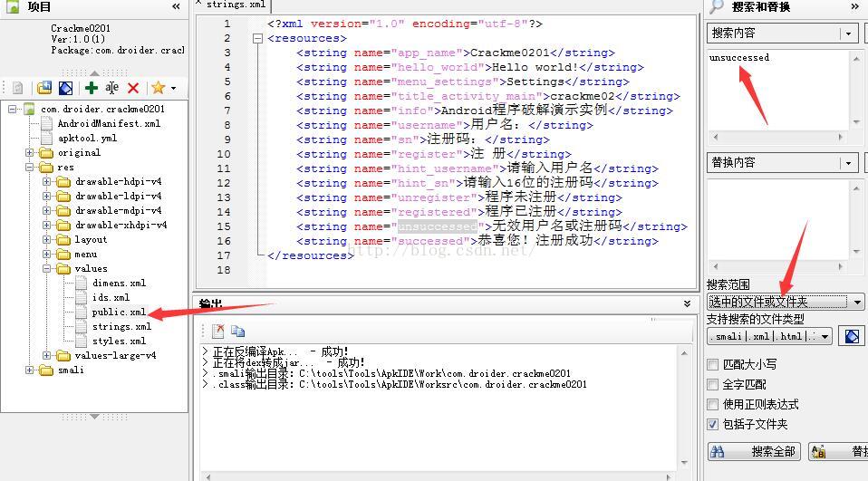868x481 pixels.
Task: Click the rename text-cursor icon
Action: tap(111, 88)
